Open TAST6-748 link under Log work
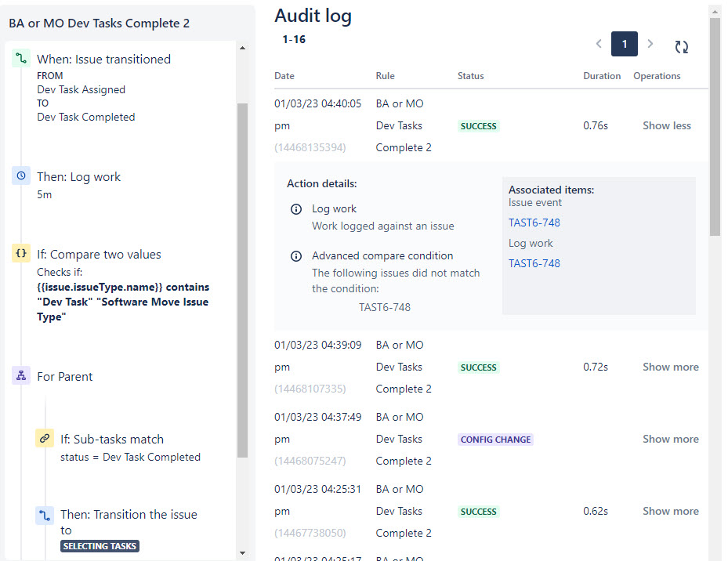 pos(534,263)
